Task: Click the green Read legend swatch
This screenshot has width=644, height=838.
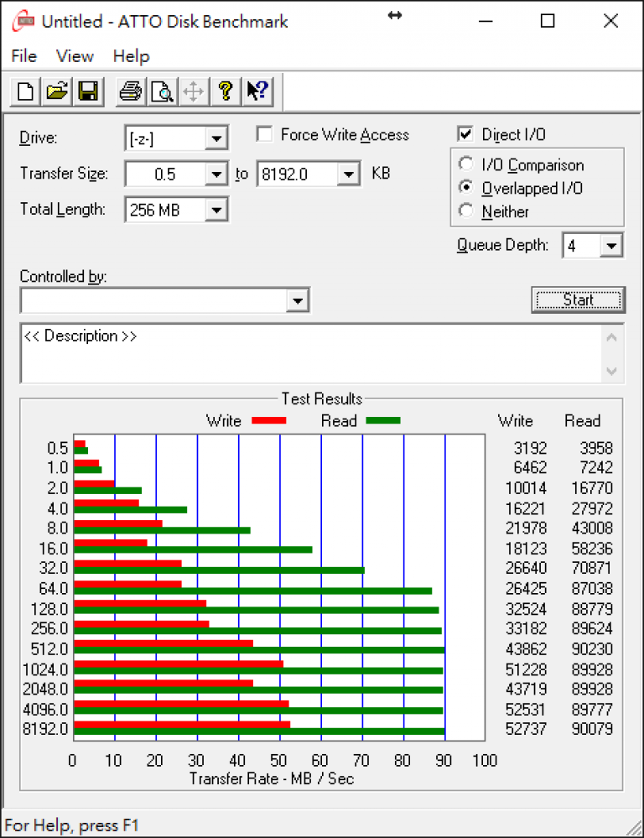Action: click(x=383, y=420)
